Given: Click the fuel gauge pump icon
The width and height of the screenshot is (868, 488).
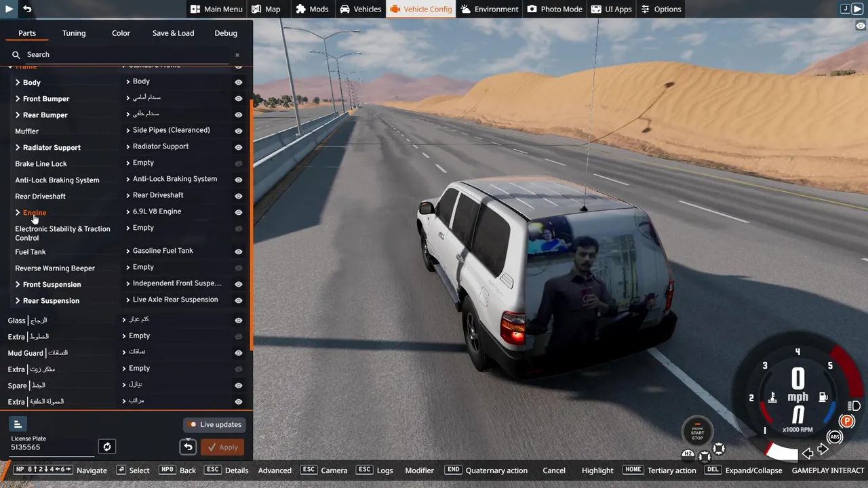Looking at the screenshot, I should coord(823,397).
